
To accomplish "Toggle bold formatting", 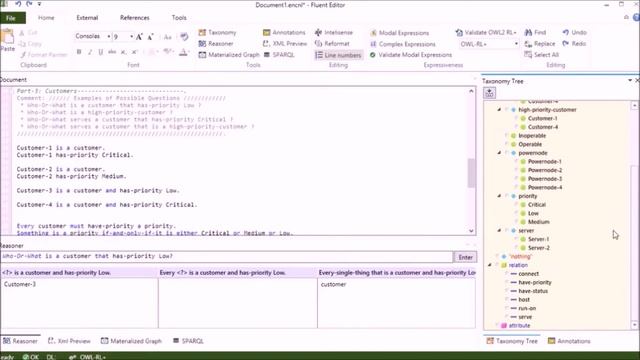I will coord(79,52).
